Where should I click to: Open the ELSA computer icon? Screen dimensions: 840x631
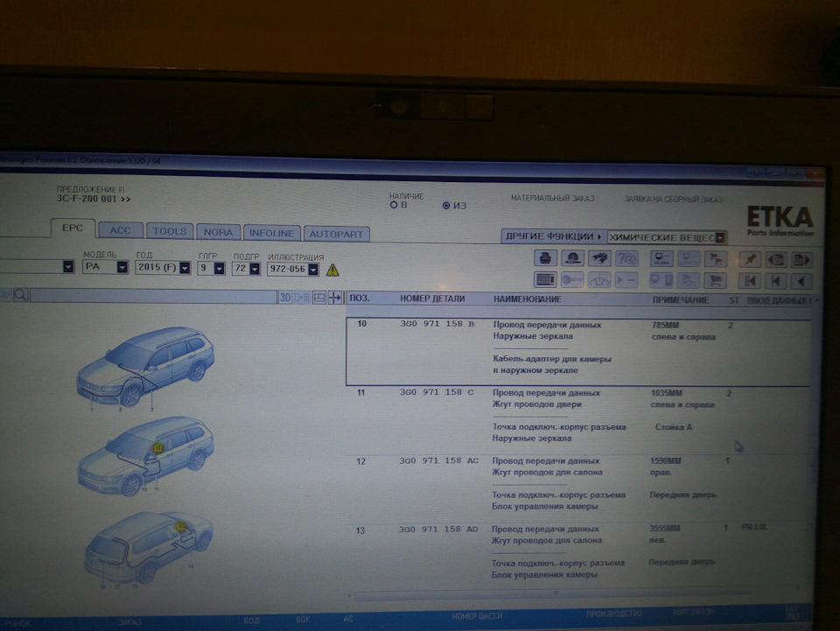tap(661, 259)
